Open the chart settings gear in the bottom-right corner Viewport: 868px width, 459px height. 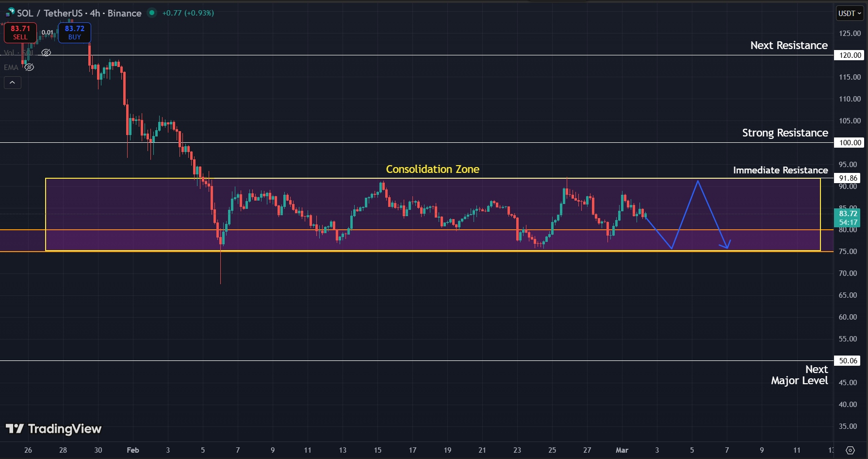coord(850,450)
